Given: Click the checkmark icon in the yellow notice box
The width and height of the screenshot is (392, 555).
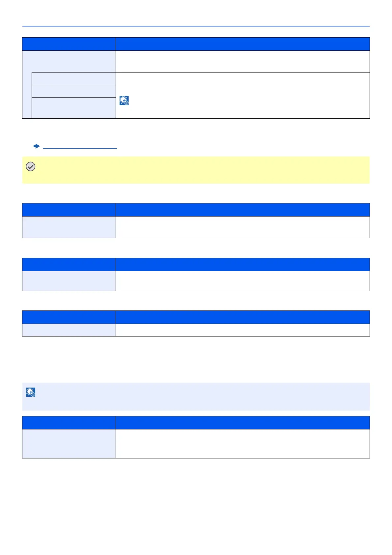Looking at the screenshot, I should coord(30,167).
